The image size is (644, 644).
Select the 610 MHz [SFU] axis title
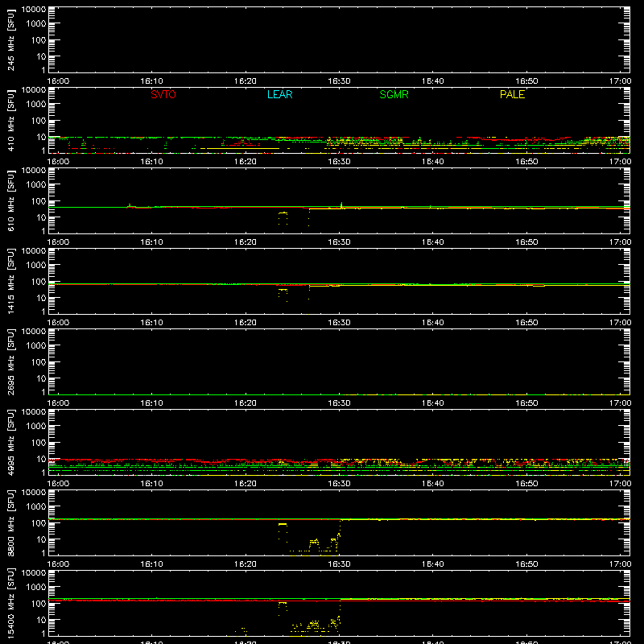tap(11, 200)
